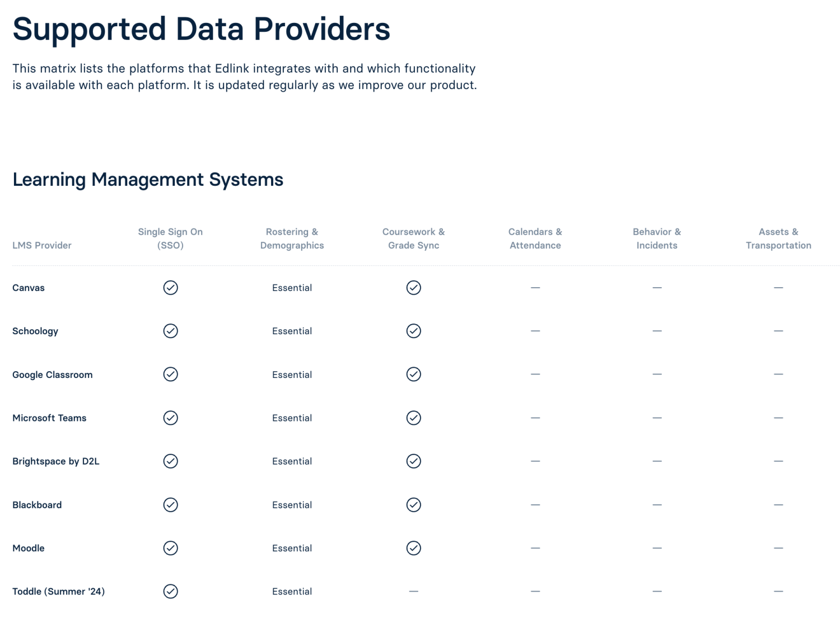Click the Toddle Assets & Transportation dash
840x632 pixels.
(778, 591)
